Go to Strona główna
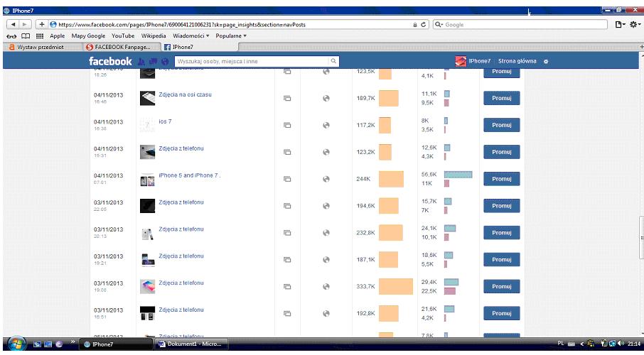This screenshot has width=644, height=355. pyautogui.click(x=517, y=61)
